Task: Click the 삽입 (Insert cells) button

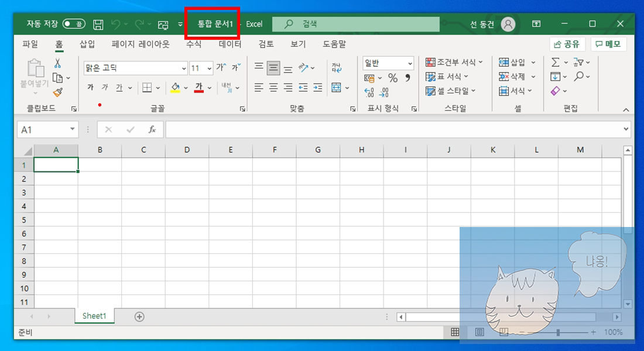Action: pyautogui.click(x=512, y=63)
